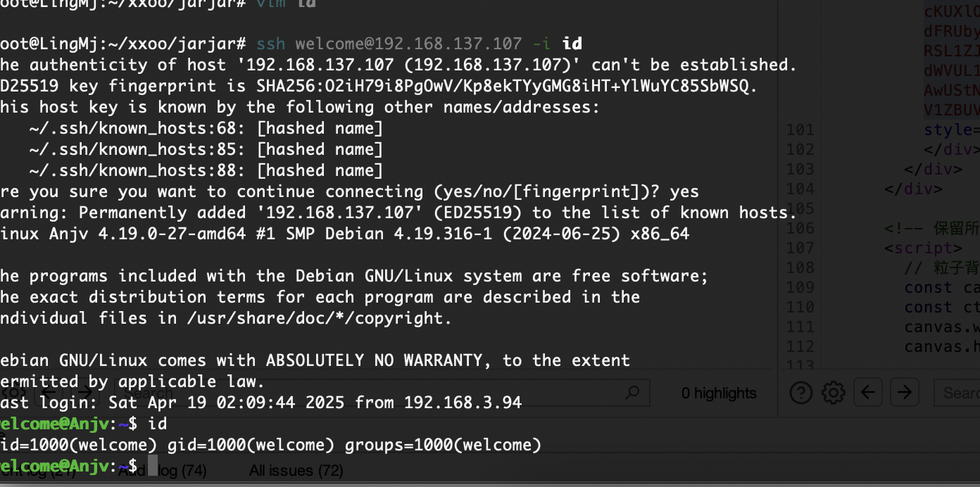This screenshot has height=487, width=980.
Task: Open the settings gear icon
Action: click(834, 392)
